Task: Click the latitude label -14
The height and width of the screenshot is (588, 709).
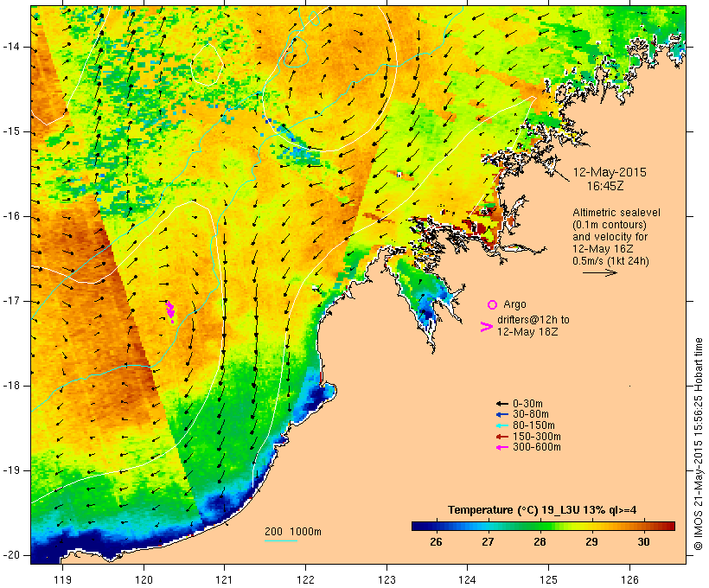Action: (11, 47)
